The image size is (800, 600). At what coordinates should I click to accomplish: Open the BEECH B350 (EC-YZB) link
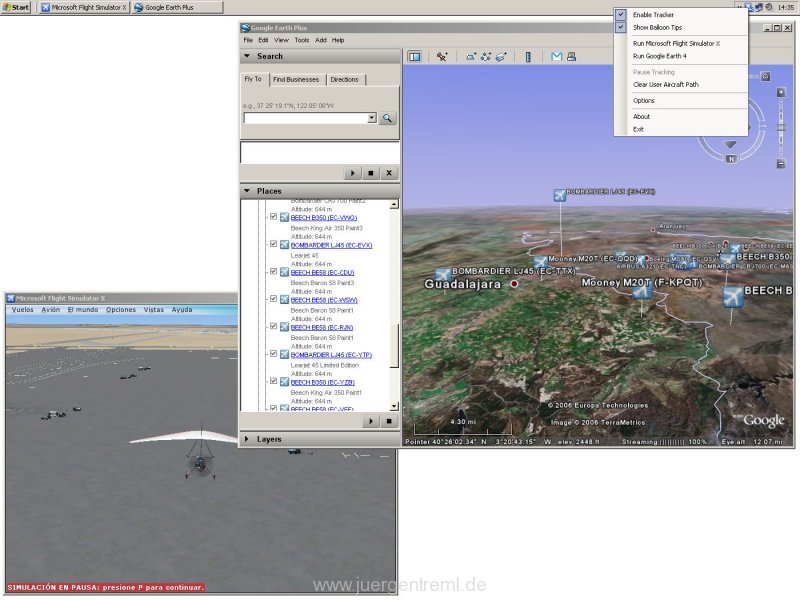[x=322, y=383]
